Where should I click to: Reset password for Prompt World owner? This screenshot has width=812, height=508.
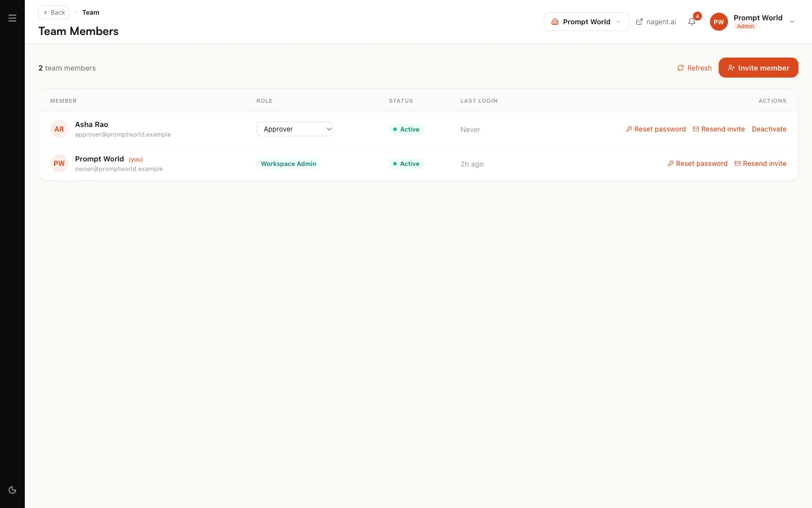(x=698, y=164)
